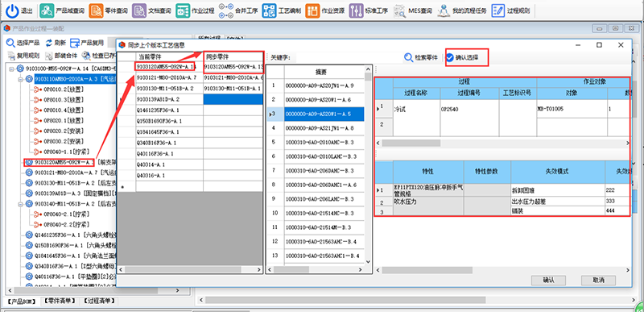The height and width of the screenshot is (312, 644).
Task: Click the 拆卸困难 failure mode cell
Action: point(558,190)
